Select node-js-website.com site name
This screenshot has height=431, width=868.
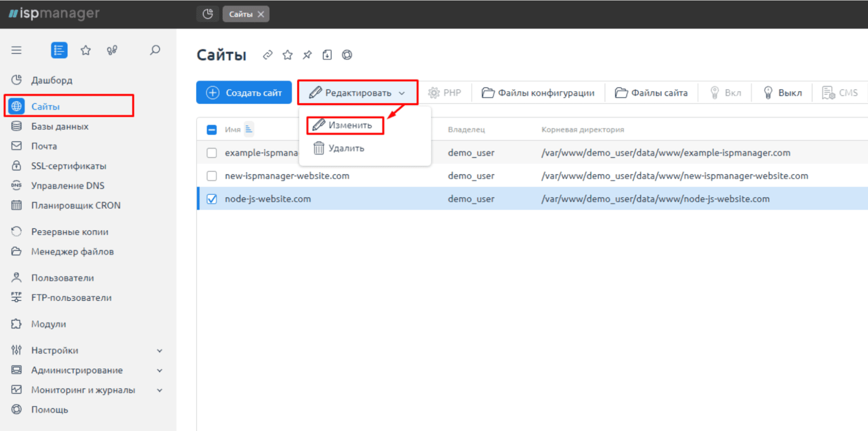(x=268, y=199)
